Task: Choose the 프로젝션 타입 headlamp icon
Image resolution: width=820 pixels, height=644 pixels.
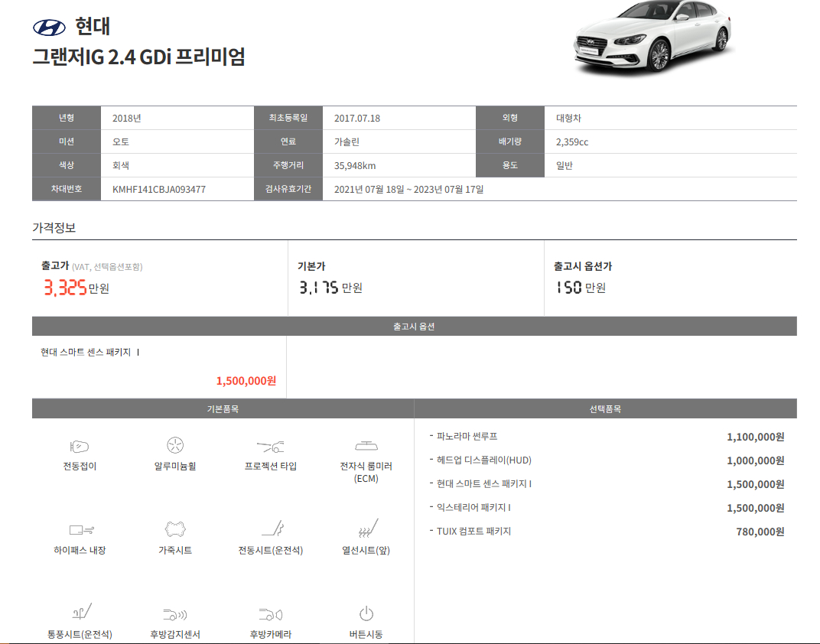Action: click(270, 447)
